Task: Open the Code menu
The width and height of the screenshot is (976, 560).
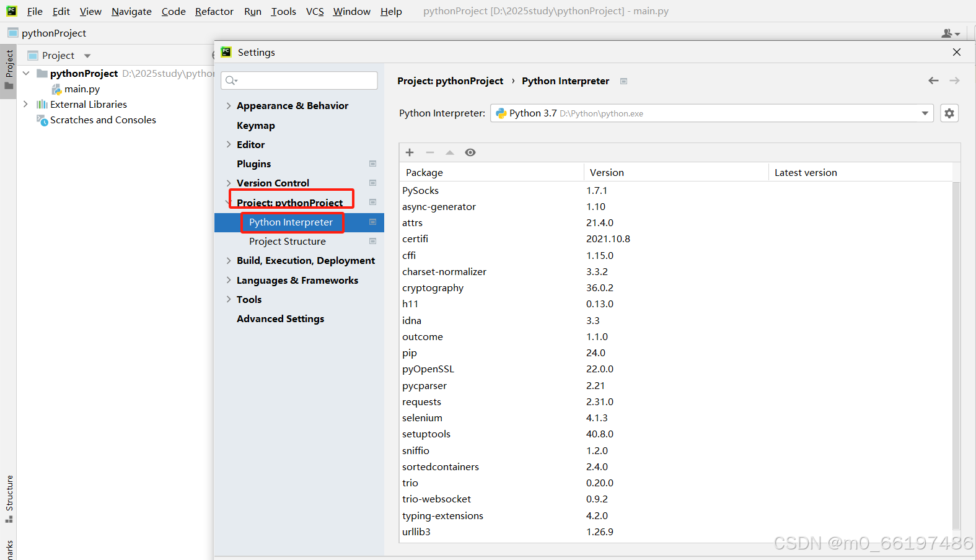Action: pyautogui.click(x=174, y=11)
